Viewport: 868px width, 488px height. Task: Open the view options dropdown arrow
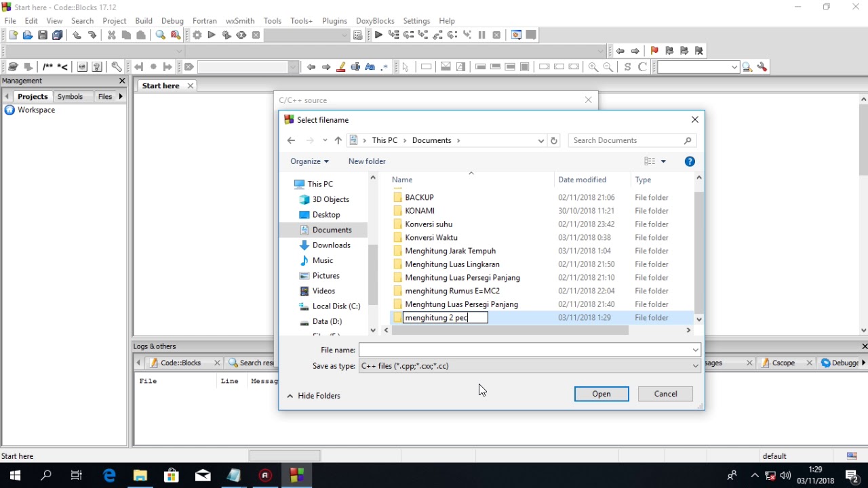[663, 161]
